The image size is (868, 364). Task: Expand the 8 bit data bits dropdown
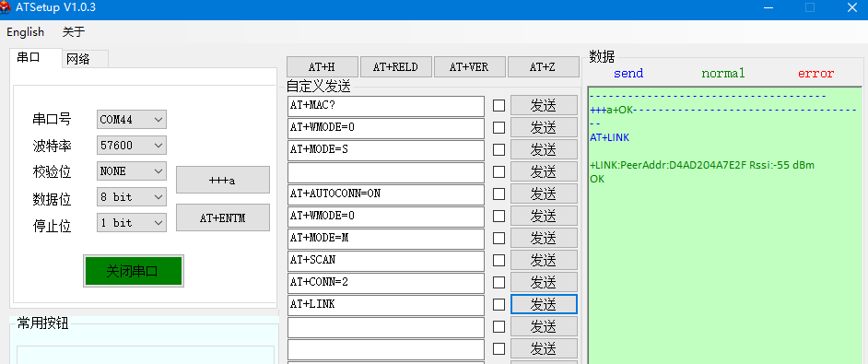(x=131, y=196)
